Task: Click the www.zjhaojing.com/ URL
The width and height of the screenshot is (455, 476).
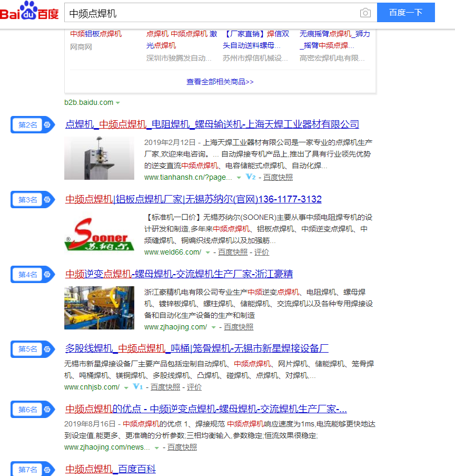Action: point(176,327)
